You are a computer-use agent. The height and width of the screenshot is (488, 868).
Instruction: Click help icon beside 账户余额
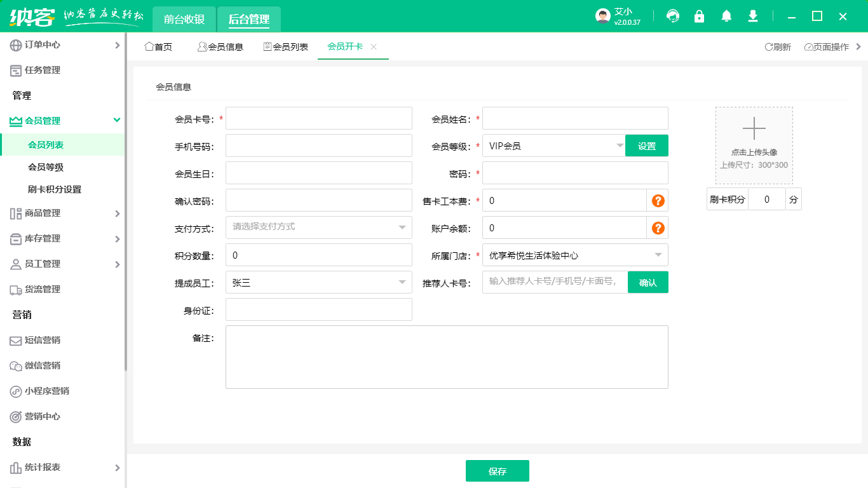pos(658,228)
